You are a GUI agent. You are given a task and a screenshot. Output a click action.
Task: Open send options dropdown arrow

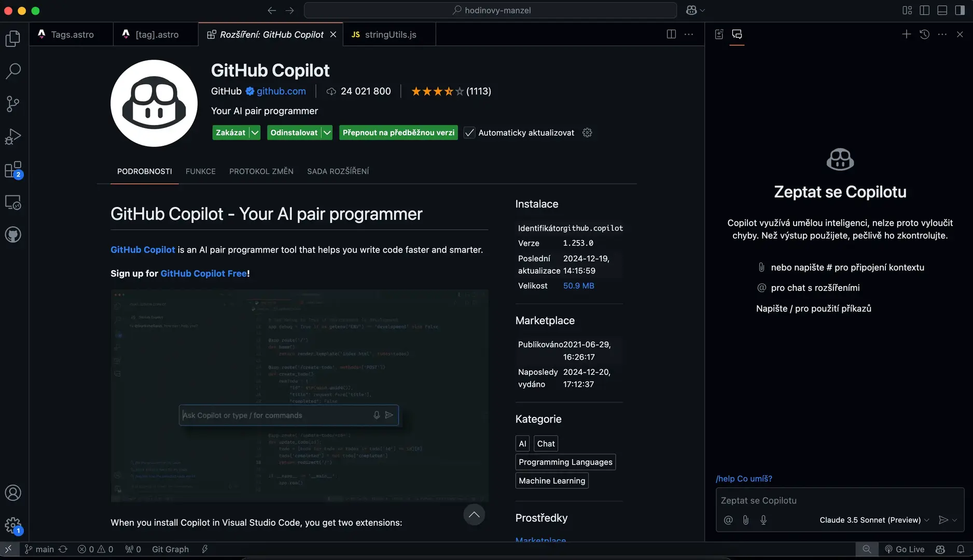[955, 520]
